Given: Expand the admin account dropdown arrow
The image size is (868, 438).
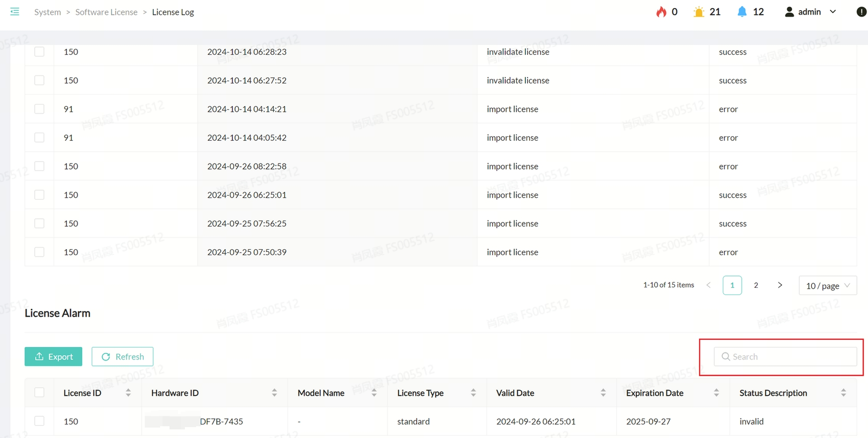Looking at the screenshot, I should [x=833, y=12].
